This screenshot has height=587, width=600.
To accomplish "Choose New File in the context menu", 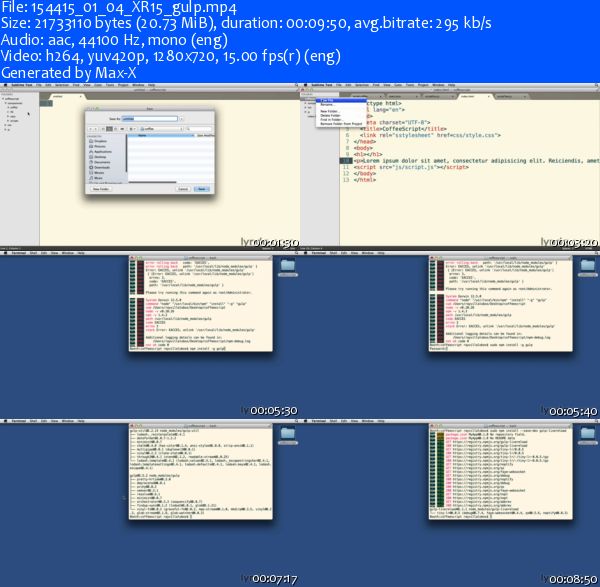I will [x=341, y=100].
